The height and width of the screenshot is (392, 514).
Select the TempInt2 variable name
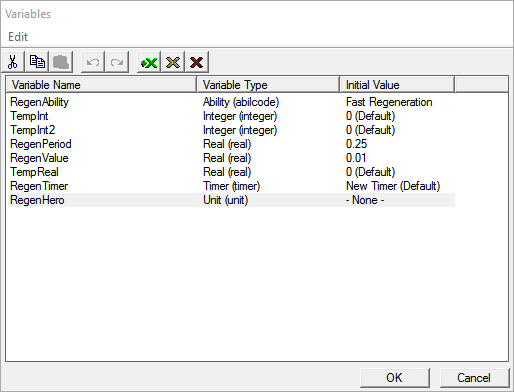point(33,130)
